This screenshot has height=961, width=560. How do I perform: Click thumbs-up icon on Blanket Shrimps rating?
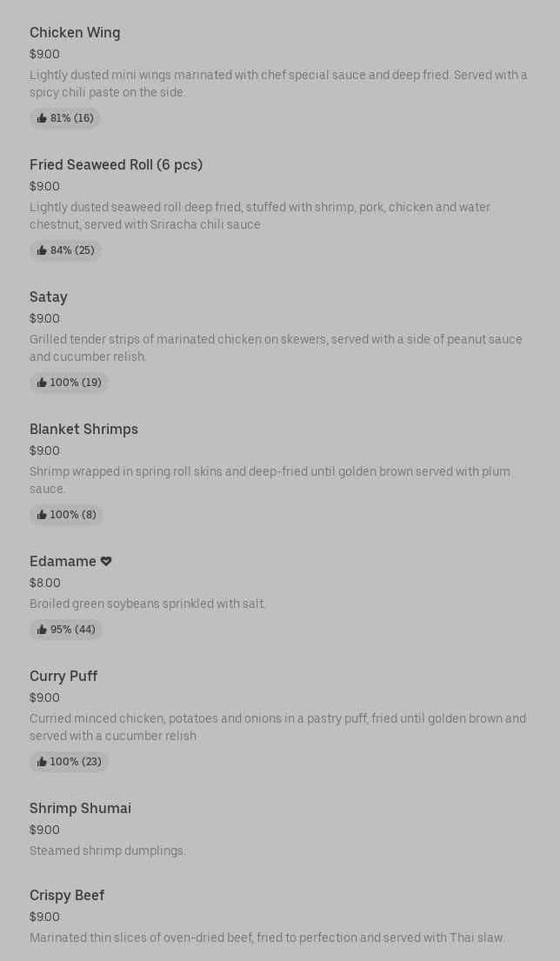click(42, 515)
